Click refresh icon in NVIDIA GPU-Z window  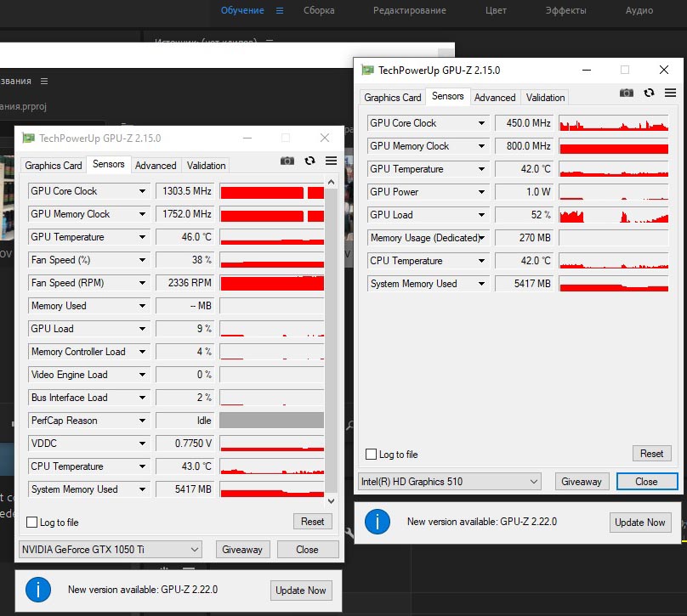(x=309, y=161)
